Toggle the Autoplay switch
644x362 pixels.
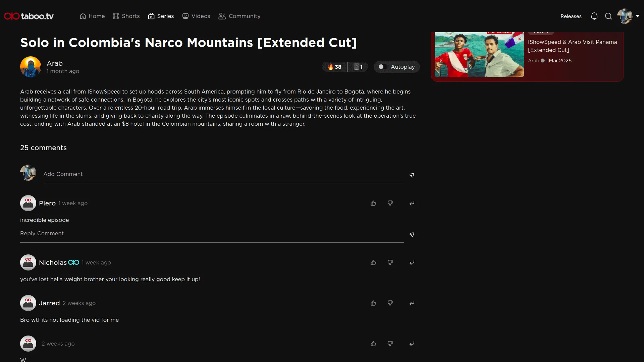point(382,67)
